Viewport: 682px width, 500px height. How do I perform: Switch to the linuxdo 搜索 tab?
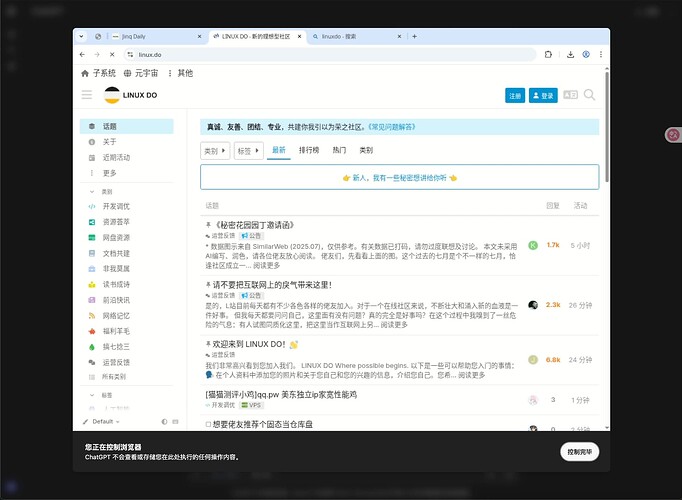tap(357, 37)
